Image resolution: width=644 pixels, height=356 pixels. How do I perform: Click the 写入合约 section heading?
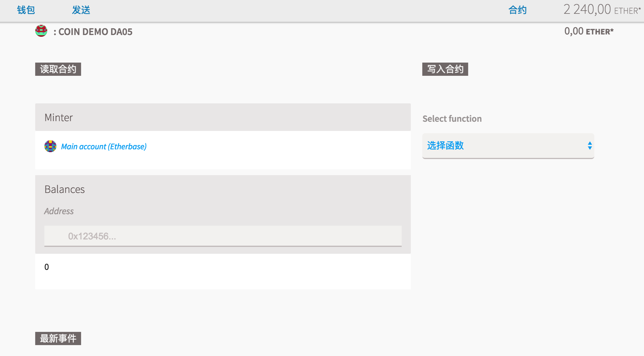[445, 69]
